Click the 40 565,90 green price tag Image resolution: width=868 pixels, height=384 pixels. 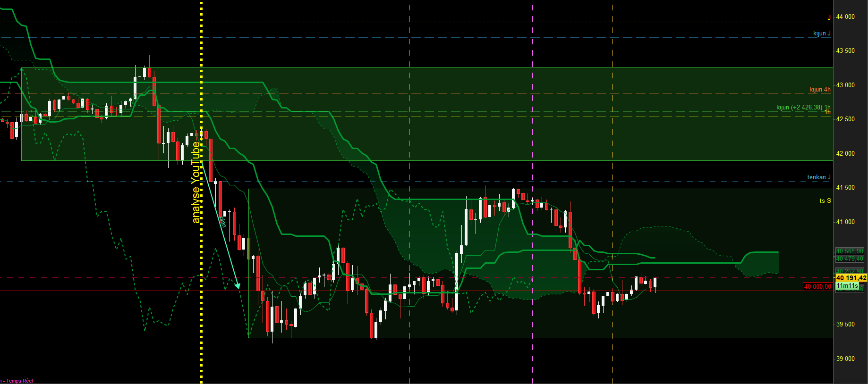tap(850, 251)
